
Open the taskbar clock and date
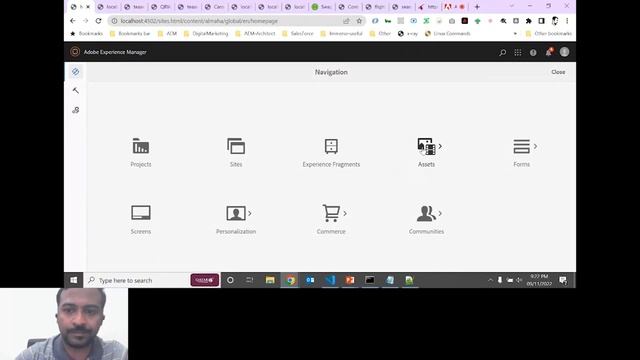tap(539, 280)
